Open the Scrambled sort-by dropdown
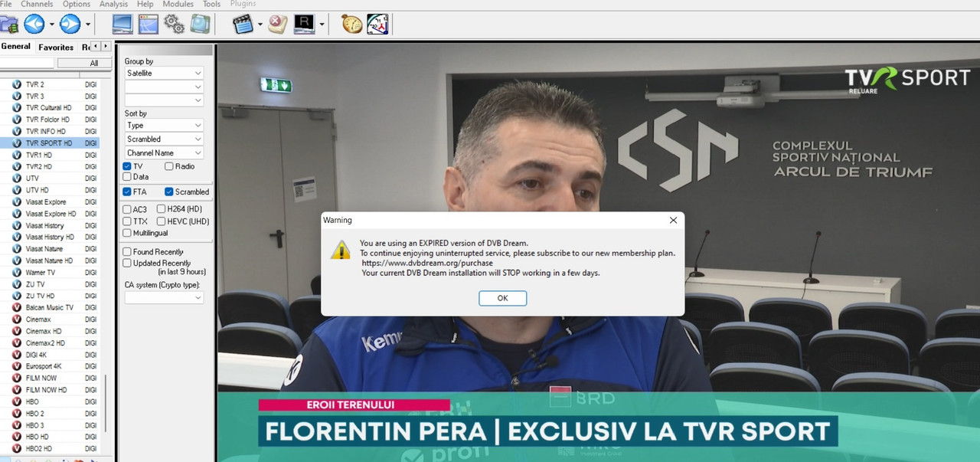The height and width of the screenshot is (462, 980). click(165, 139)
